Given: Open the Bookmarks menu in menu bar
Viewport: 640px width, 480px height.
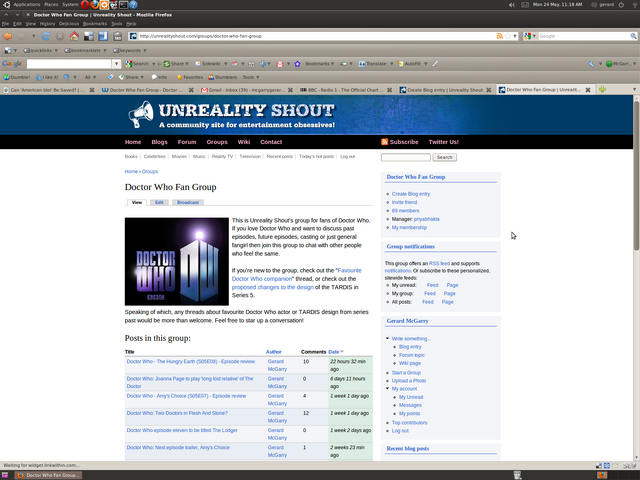Looking at the screenshot, I should (x=95, y=24).
